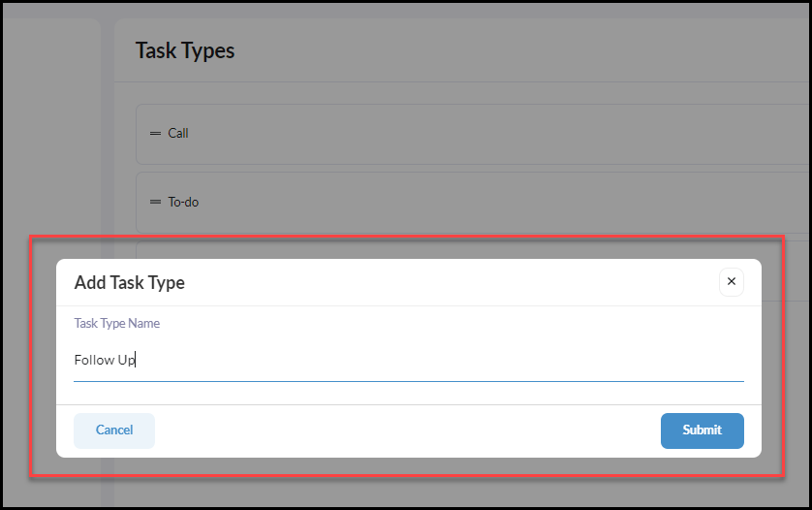Screen dimensions: 812x510
Task: Click the blank area of the dialog header
Action: 451,282
